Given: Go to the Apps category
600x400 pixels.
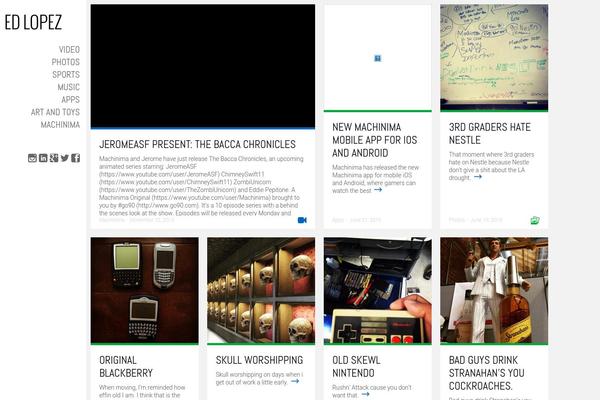Looking at the screenshot, I should 71,100.
